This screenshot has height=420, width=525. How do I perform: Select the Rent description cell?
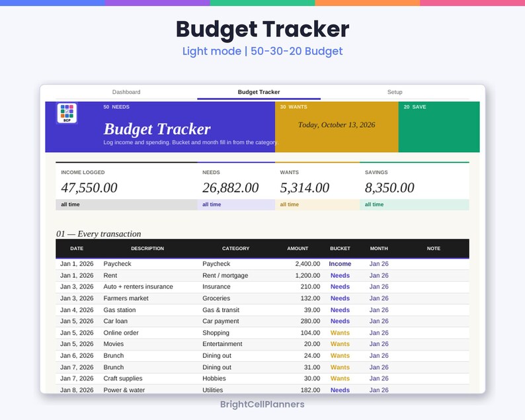coord(110,276)
